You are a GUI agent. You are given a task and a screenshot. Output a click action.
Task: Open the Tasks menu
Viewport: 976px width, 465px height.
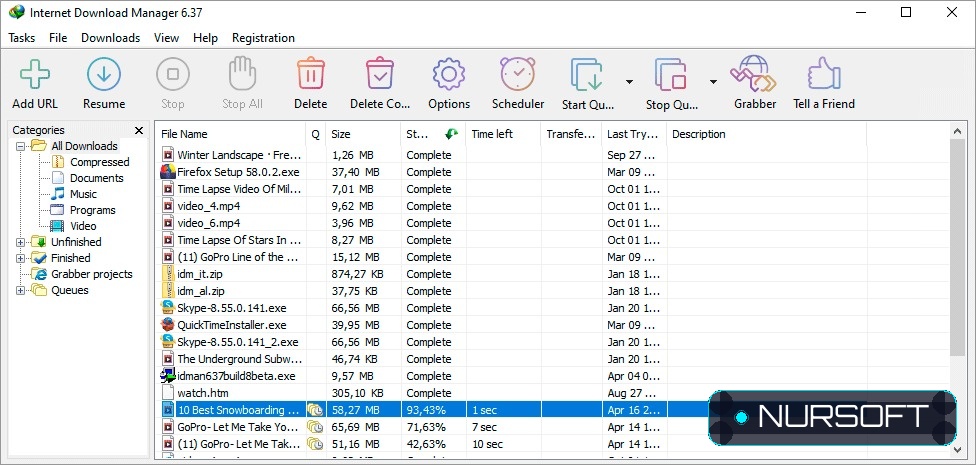(x=22, y=38)
